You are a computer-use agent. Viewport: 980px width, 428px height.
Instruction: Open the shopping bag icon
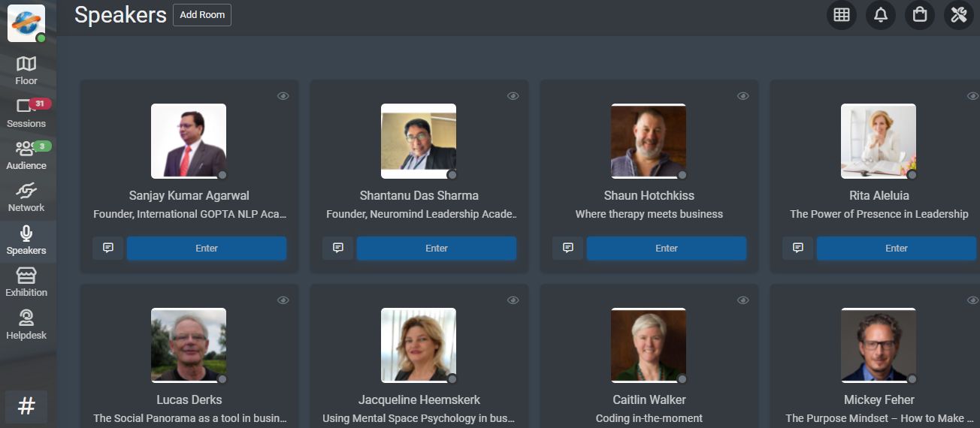tap(920, 15)
